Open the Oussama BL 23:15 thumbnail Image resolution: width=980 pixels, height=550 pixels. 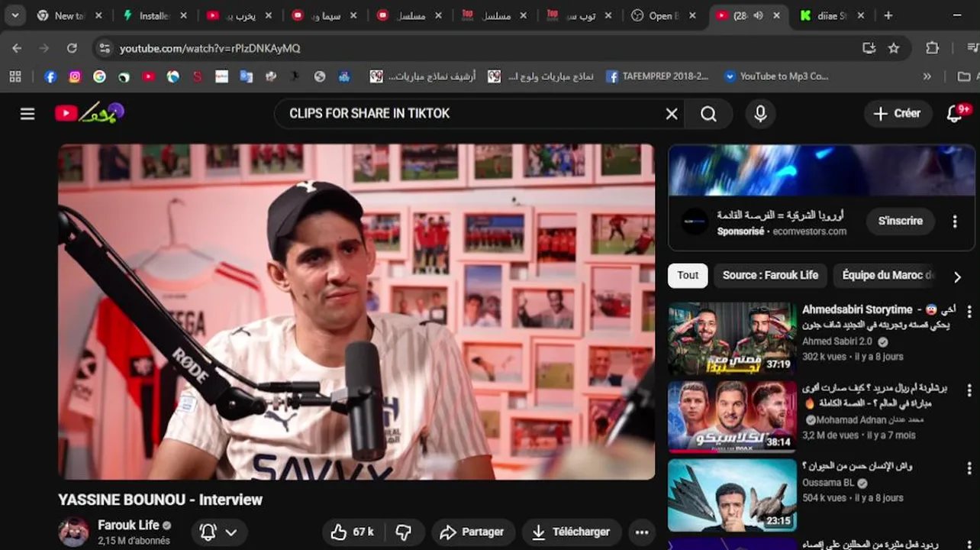click(x=732, y=495)
